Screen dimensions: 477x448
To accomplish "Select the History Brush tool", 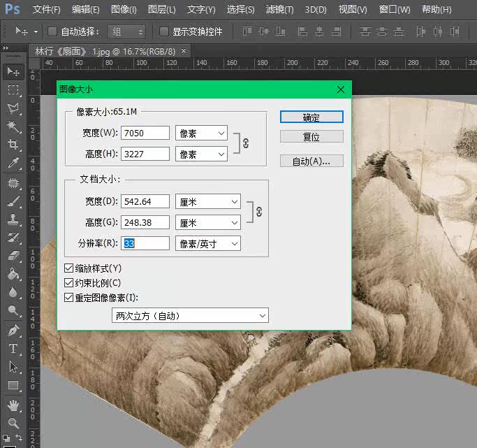I will coord(13,238).
